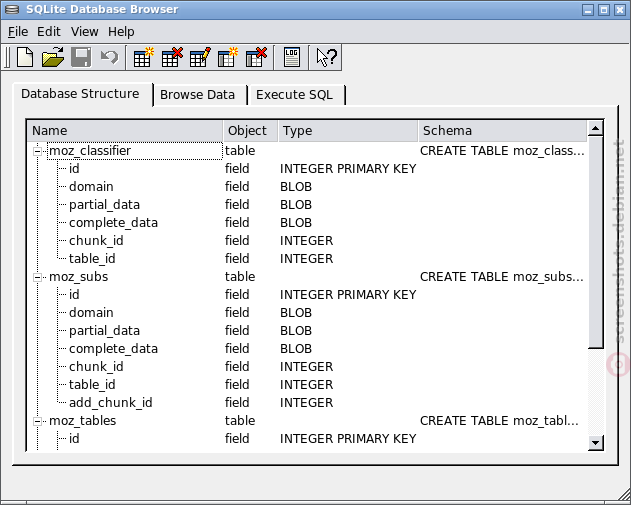Sort by the Type column header
This screenshot has height=505, width=631.
click(348, 131)
